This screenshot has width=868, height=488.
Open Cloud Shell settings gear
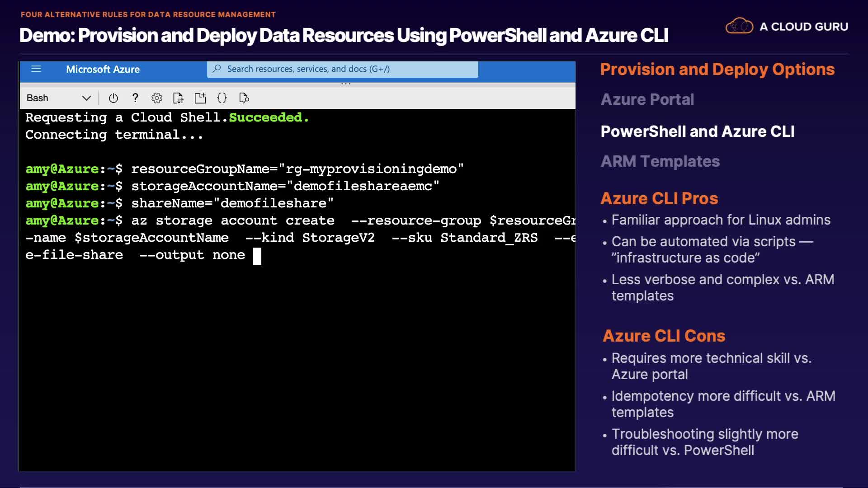(156, 98)
